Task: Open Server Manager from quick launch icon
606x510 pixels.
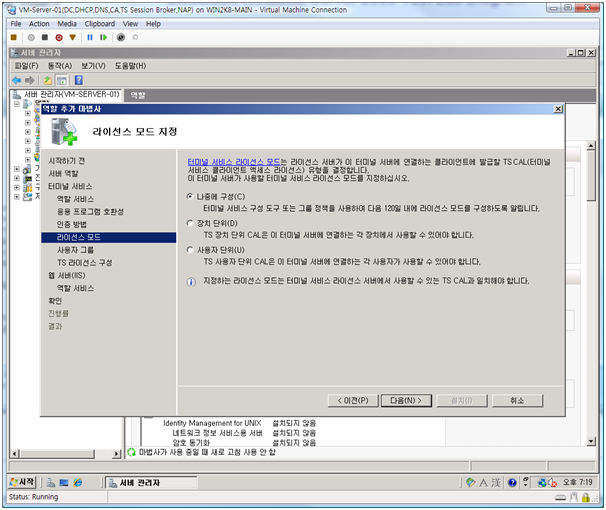Action: [51, 483]
